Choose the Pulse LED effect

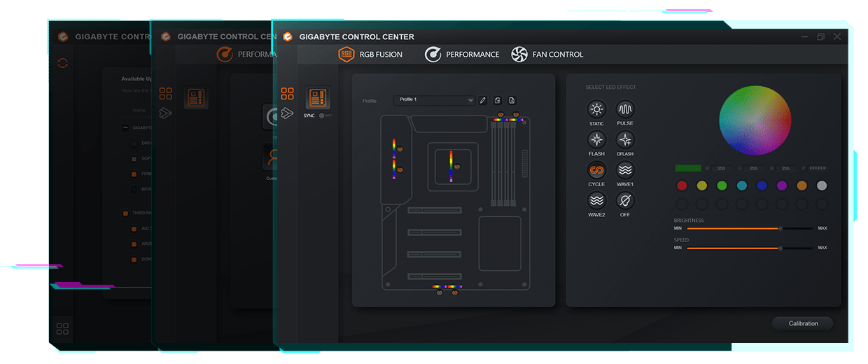point(625,109)
